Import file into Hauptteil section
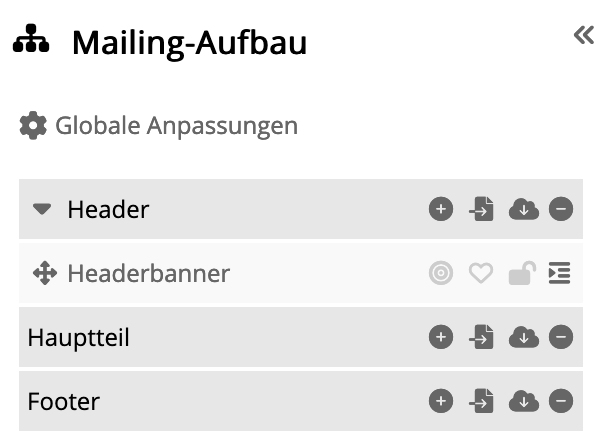Viewport: 602px width, 440px height. (481, 337)
